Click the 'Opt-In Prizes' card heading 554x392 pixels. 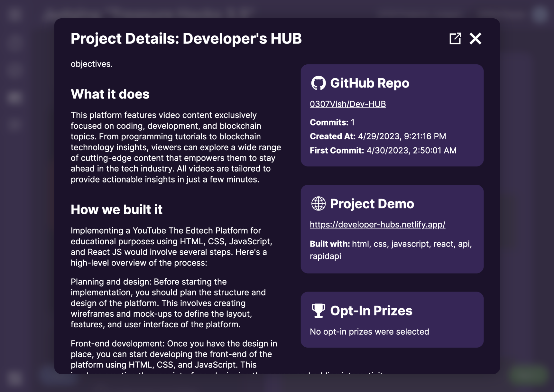click(371, 311)
